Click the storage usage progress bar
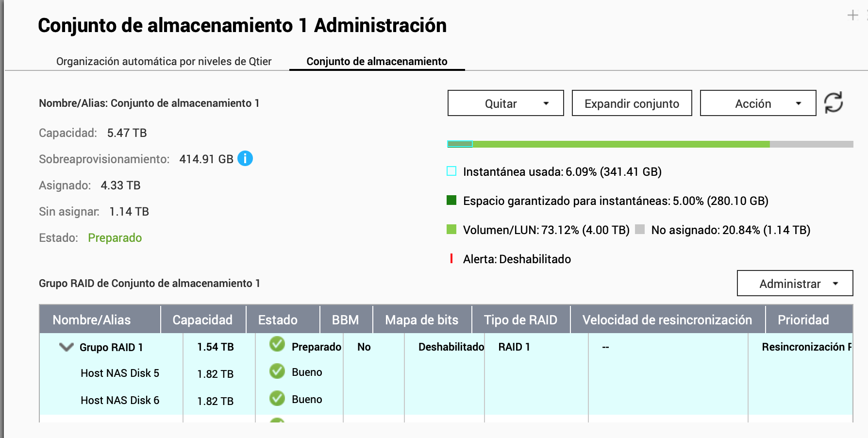Viewport: 868px width, 438px height. point(650,144)
